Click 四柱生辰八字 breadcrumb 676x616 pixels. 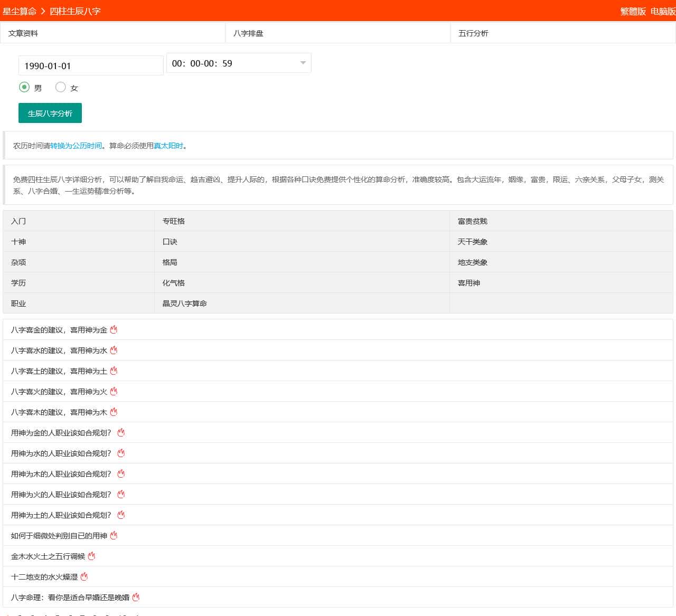(x=75, y=11)
